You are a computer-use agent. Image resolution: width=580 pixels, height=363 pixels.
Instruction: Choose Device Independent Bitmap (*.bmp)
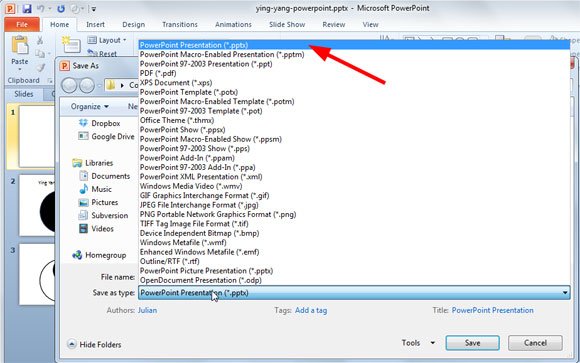(x=354, y=233)
